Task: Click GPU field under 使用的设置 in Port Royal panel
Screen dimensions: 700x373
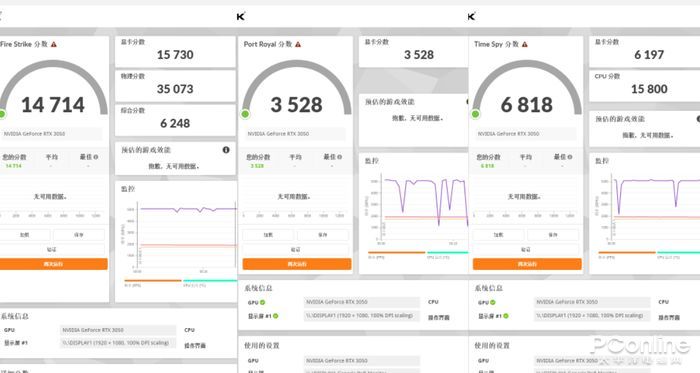Action: (362, 361)
